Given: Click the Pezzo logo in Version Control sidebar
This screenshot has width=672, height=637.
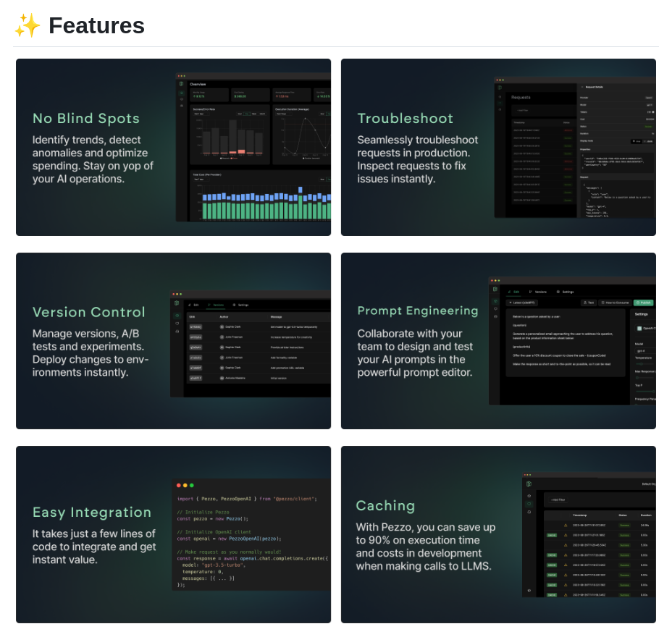Looking at the screenshot, I should (177, 303).
